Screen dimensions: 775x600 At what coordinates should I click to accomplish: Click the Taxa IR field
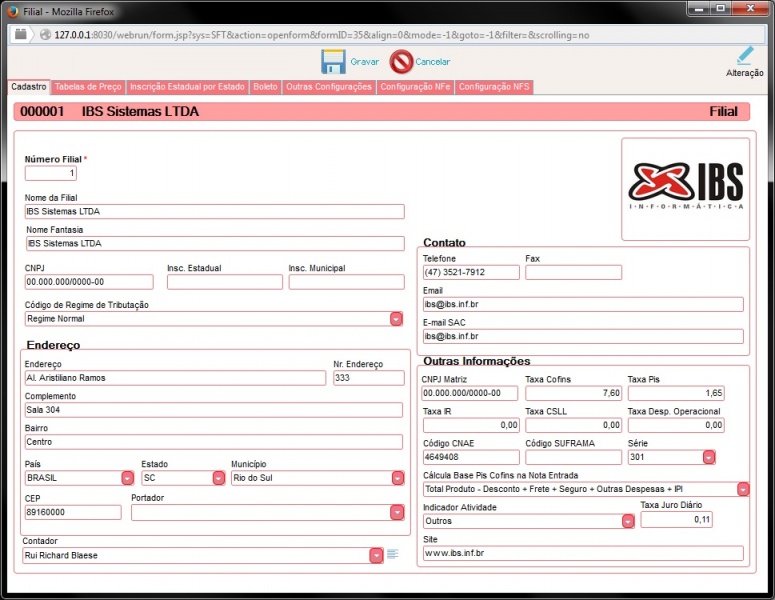pyautogui.click(x=471, y=425)
